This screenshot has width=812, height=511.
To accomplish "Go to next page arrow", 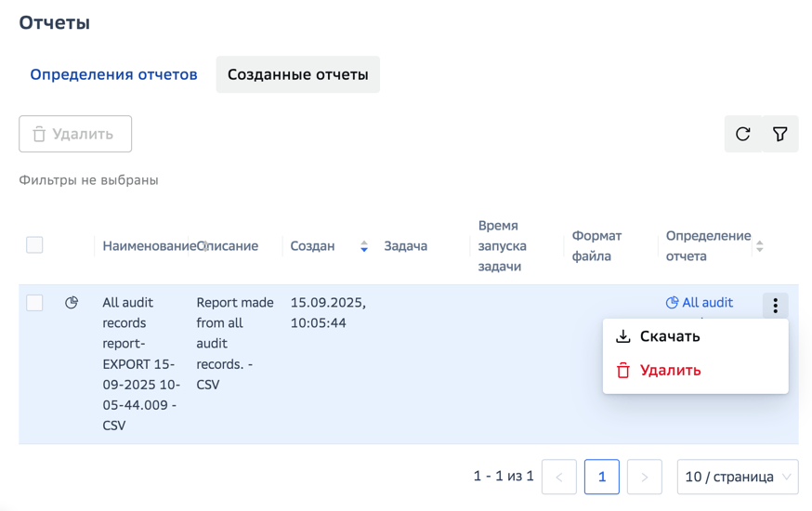I will (644, 477).
